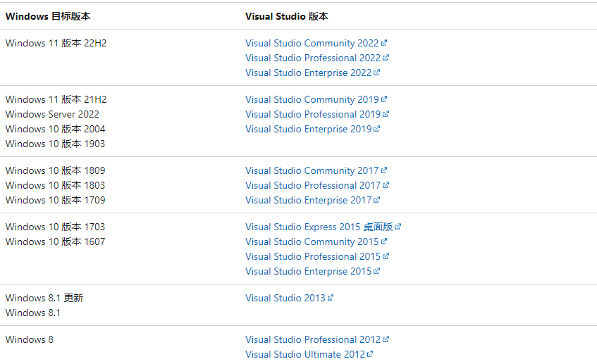Click external-link icon after Visual Studio 2013
The width and height of the screenshot is (597, 364).
(x=331, y=297)
